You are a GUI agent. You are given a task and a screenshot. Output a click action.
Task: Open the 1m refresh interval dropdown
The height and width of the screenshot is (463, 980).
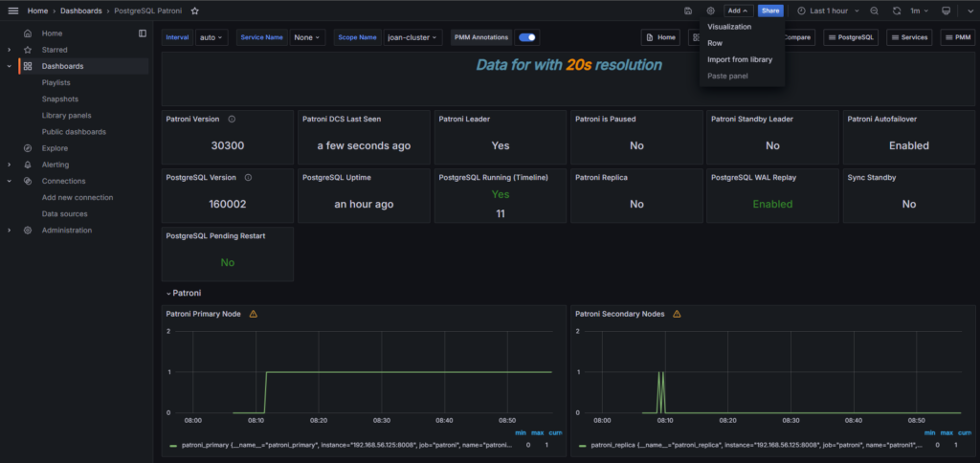[919, 11]
